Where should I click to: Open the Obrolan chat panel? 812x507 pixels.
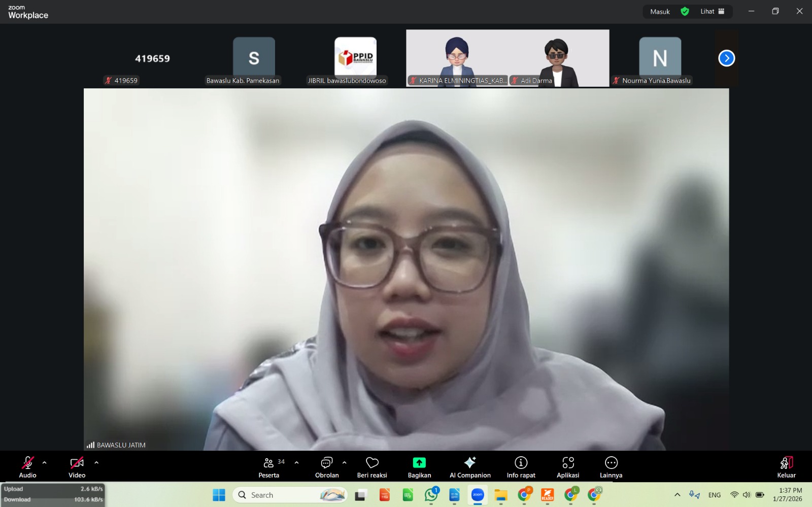coord(326,466)
